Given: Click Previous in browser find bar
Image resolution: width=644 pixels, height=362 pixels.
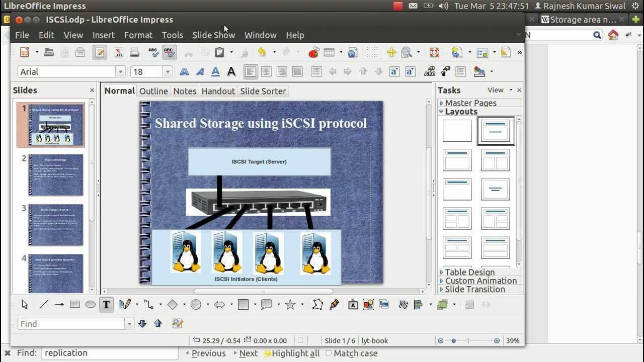Looking at the screenshot, I should coord(205,353).
